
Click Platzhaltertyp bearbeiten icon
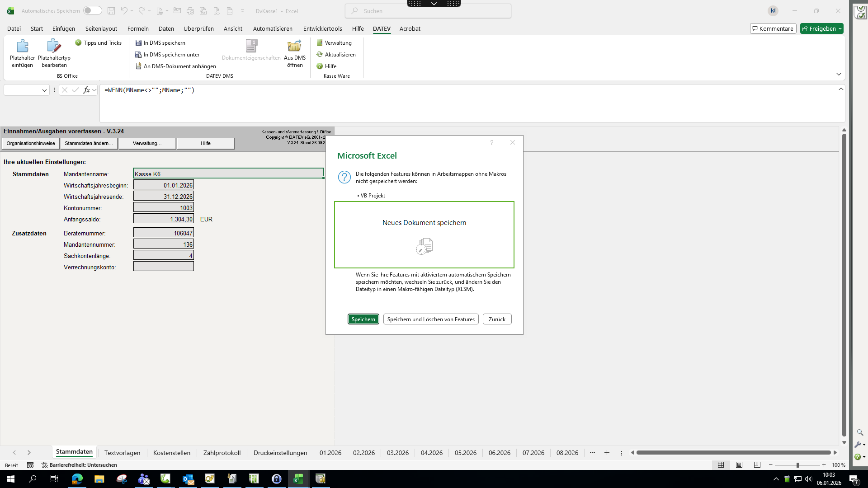tap(54, 46)
